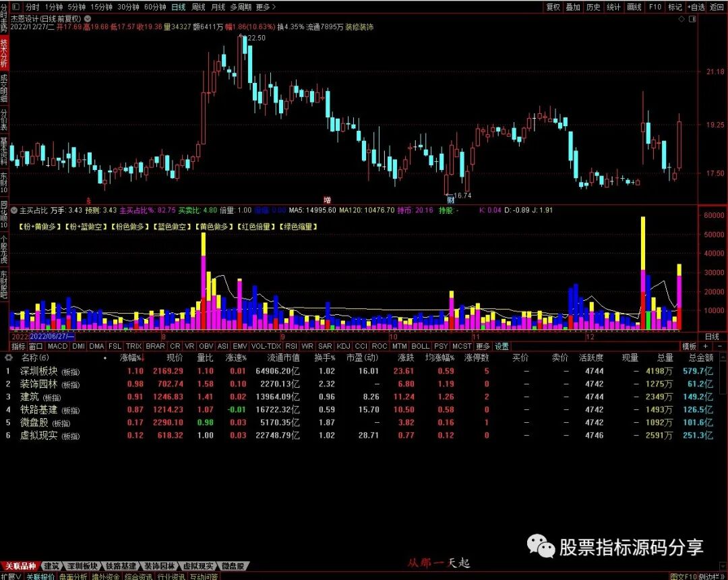Click the window split icon at chart top-right
This screenshot has height=580, width=728.
click(x=692, y=19)
